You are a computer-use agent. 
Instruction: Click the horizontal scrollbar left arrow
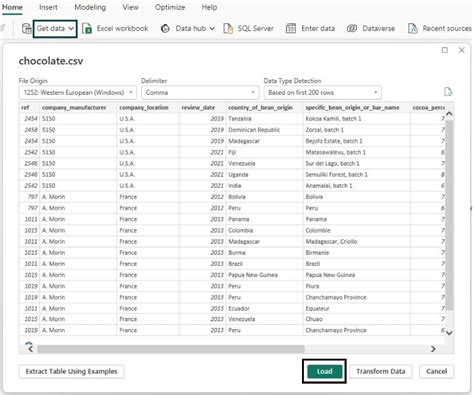[31, 349]
